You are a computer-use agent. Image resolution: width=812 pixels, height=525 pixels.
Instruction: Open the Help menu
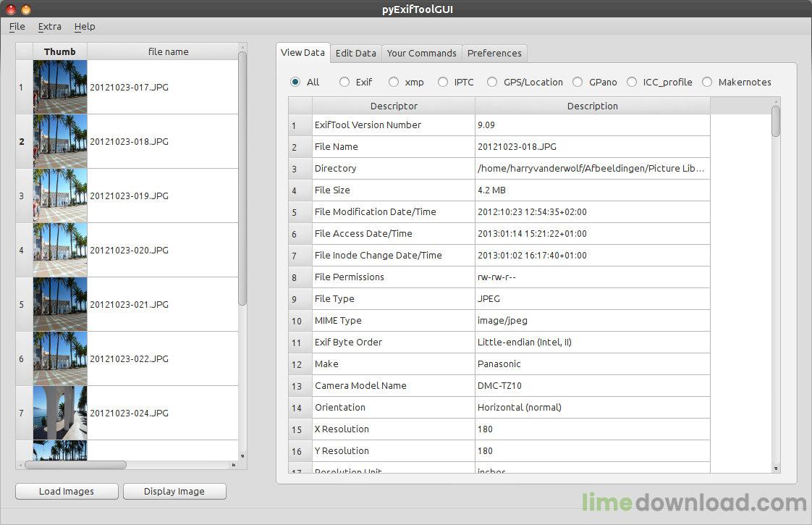pyautogui.click(x=85, y=26)
